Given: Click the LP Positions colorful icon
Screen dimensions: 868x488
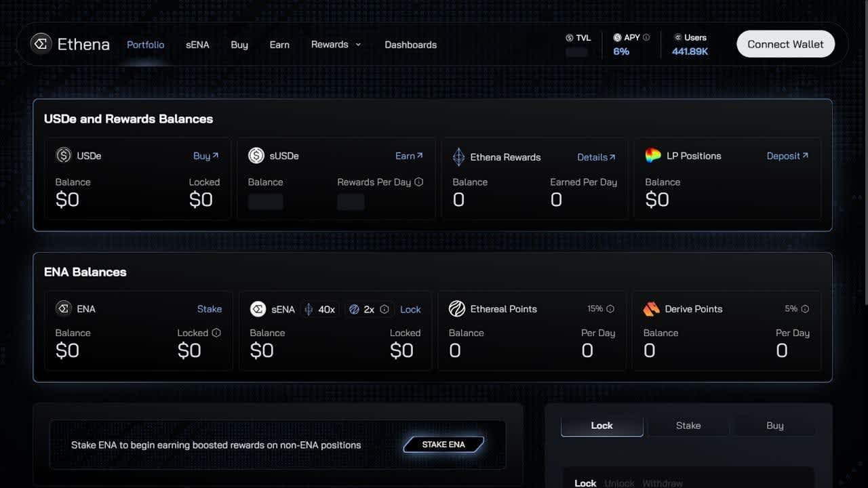Looking at the screenshot, I should click(x=653, y=155).
